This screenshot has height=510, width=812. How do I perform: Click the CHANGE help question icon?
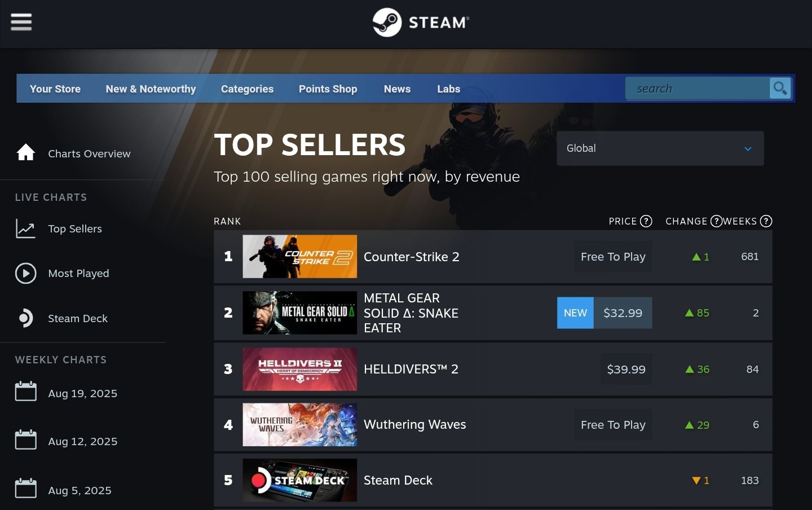pyautogui.click(x=716, y=221)
